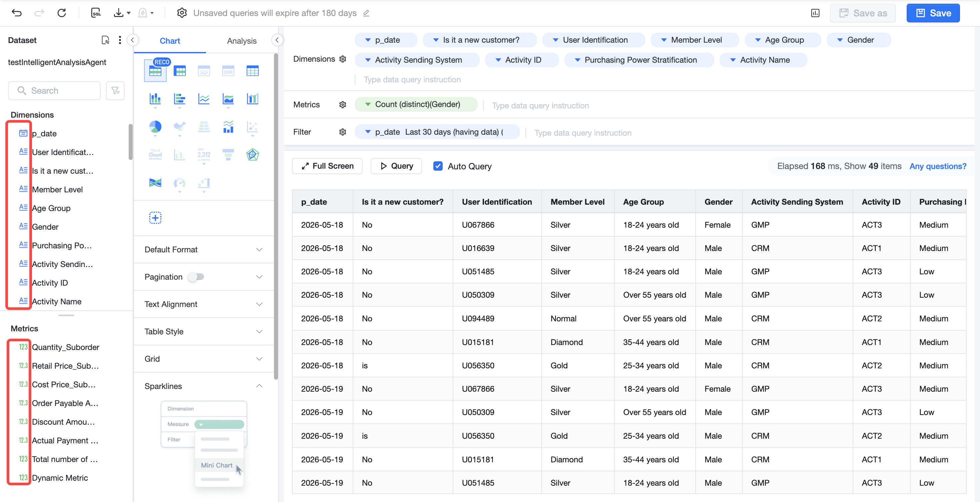This screenshot has height=502, width=980.
Task: Click the dataset filter icon beside Search
Action: (x=115, y=91)
